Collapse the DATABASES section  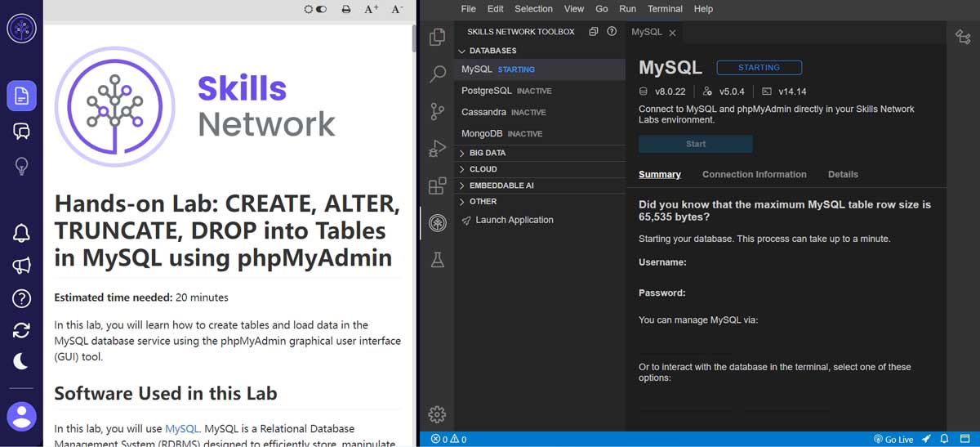point(541,51)
